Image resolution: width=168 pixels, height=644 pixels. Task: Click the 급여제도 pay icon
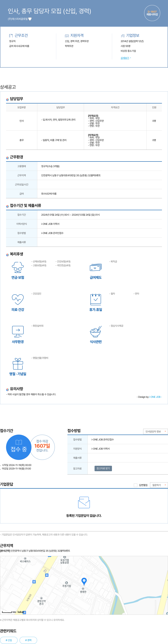coord(96,267)
